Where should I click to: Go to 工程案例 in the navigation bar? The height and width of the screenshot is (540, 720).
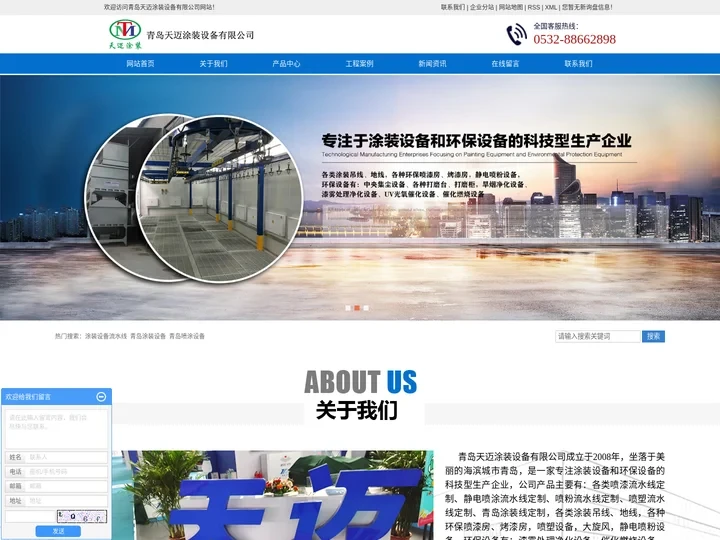point(359,63)
